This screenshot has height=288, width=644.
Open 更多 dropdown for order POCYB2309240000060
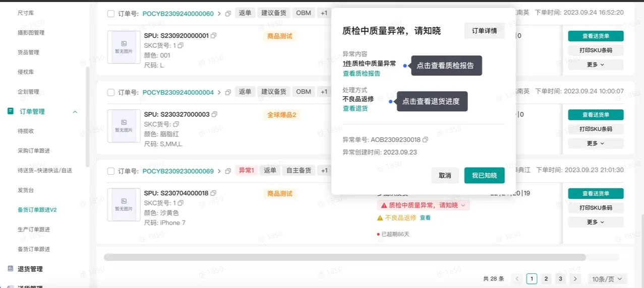(x=596, y=64)
